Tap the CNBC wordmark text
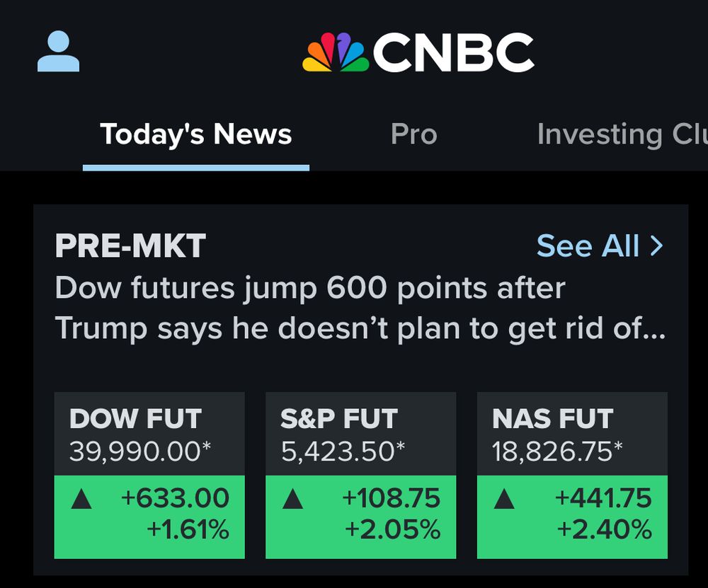The image size is (708, 588). 453,52
